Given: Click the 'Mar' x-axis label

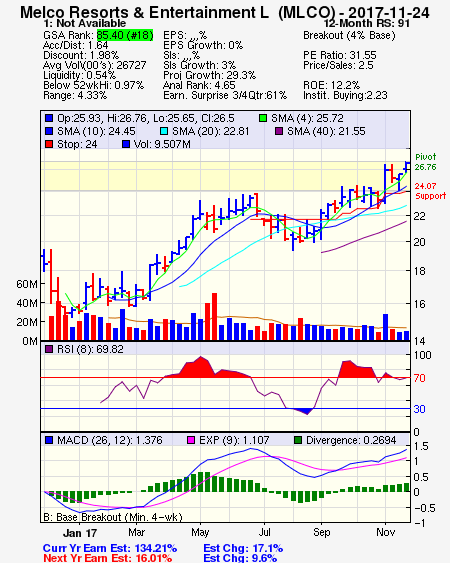Looking at the screenshot, I should pyautogui.click(x=136, y=532).
